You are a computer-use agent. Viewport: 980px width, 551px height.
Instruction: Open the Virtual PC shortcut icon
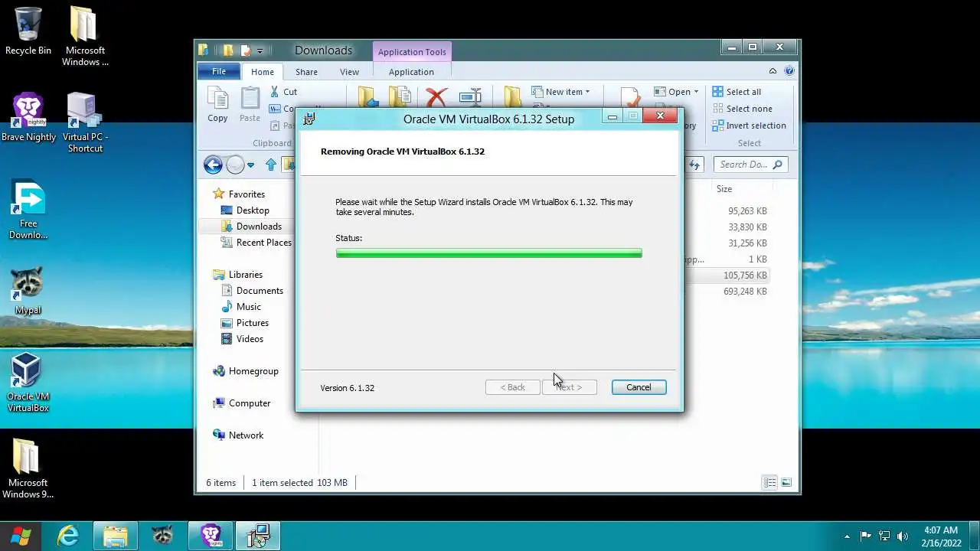pyautogui.click(x=85, y=122)
